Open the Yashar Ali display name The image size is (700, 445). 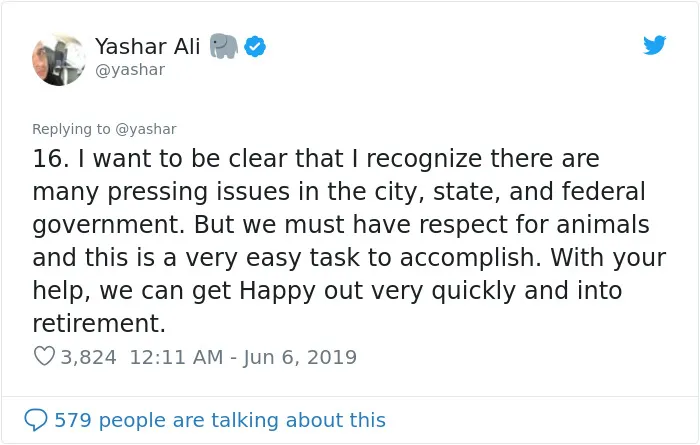(x=148, y=46)
